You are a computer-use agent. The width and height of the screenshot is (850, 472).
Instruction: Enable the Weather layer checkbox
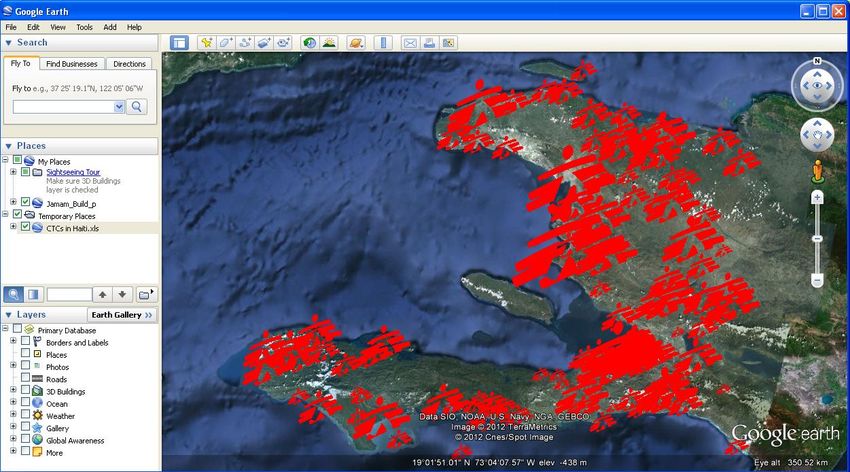click(25, 414)
